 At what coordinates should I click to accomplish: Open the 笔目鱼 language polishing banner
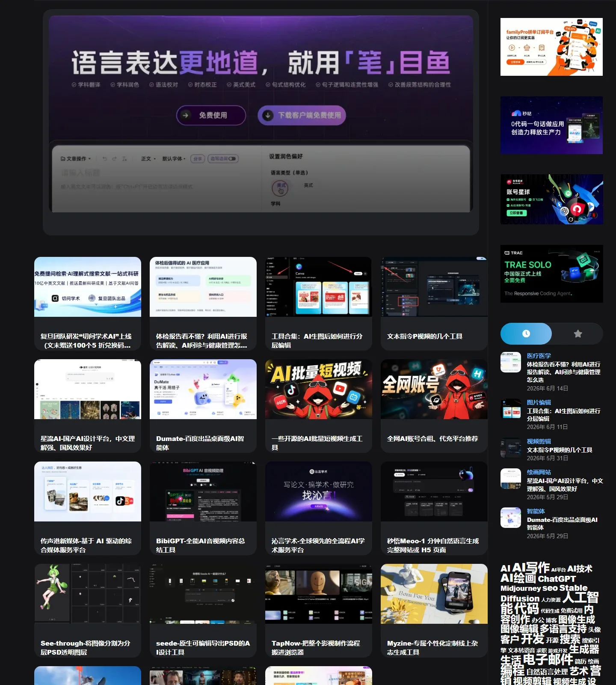tap(261, 114)
